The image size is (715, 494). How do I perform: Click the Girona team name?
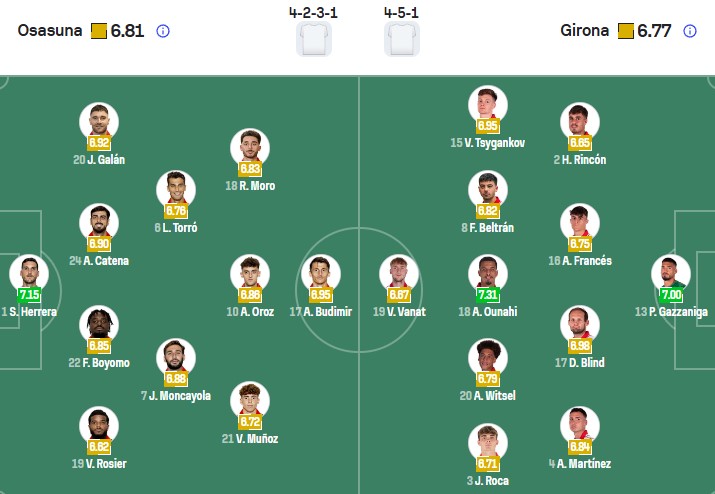pos(585,30)
